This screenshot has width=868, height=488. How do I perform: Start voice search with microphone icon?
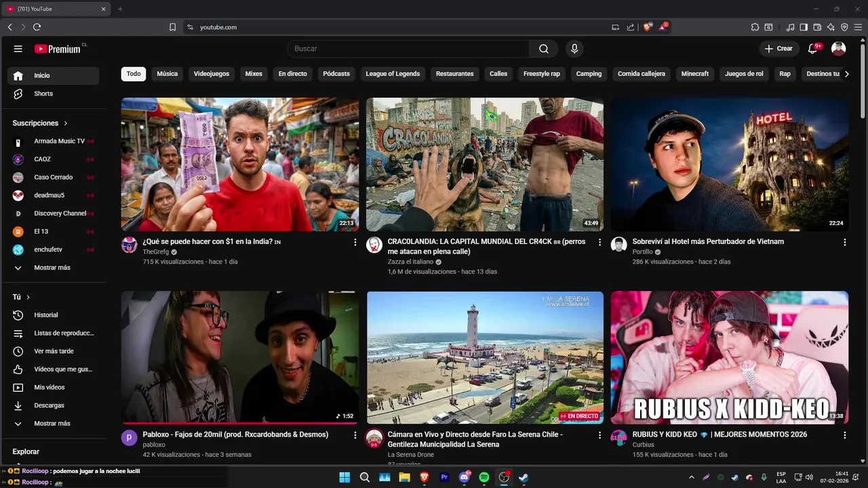(x=574, y=49)
